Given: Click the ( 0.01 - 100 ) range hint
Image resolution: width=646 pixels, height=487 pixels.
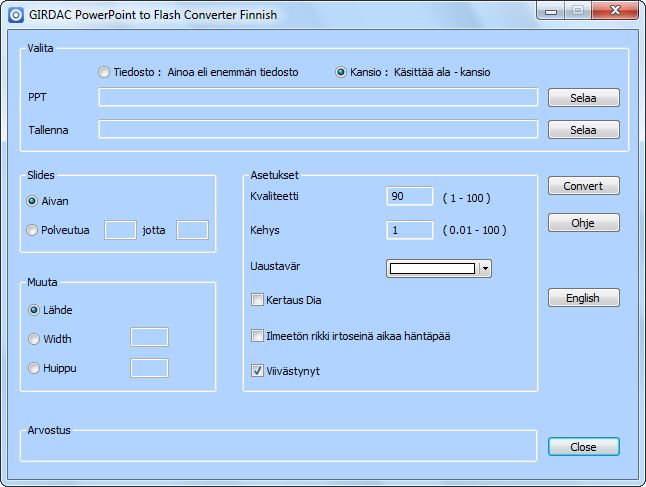Looking at the screenshot, I should point(475,230).
